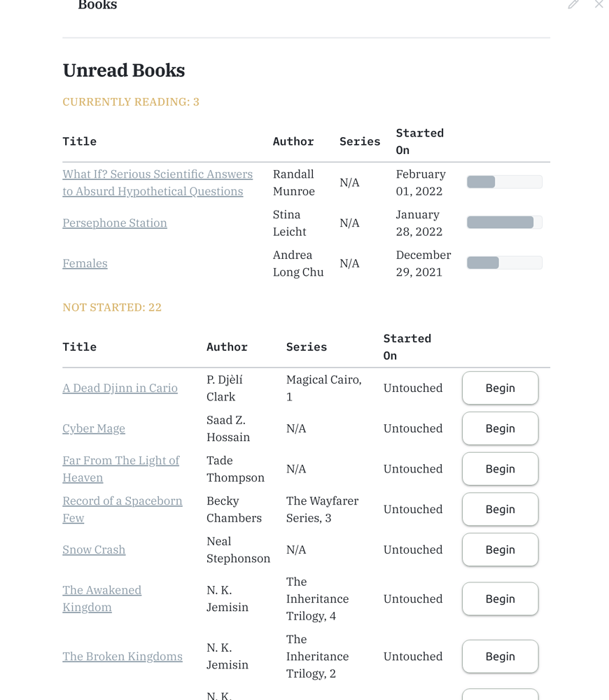This screenshot has height=700, width=609.
Task: Open the Cyber Mage book link
Action: [94, 428]
